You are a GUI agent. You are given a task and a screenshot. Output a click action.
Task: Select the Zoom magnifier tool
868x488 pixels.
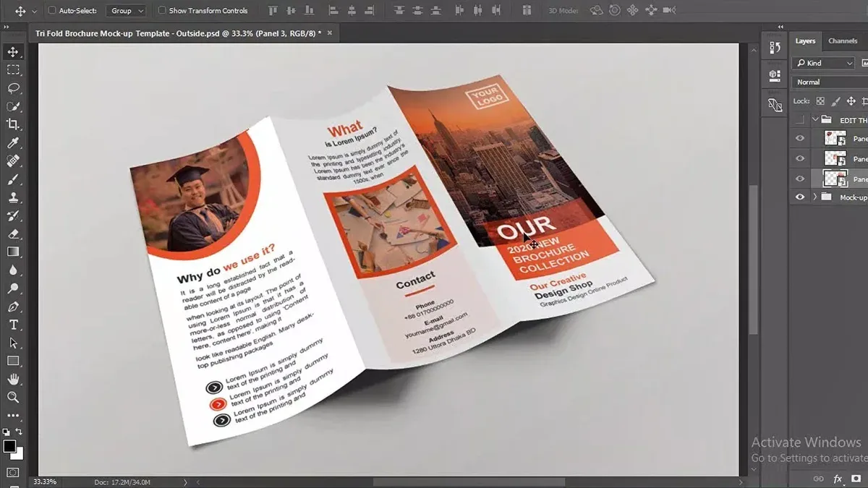click(x=13, y=397)
